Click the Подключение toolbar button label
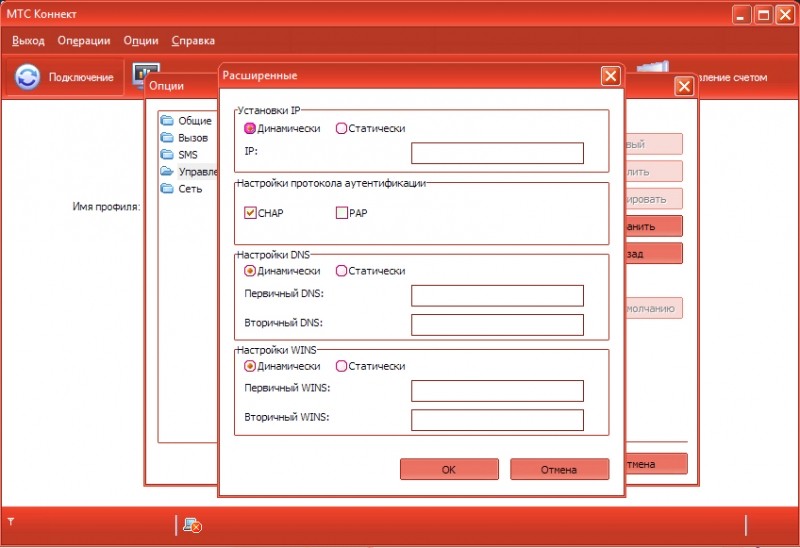This screenshot has width=800, height=548. point(81,78)
